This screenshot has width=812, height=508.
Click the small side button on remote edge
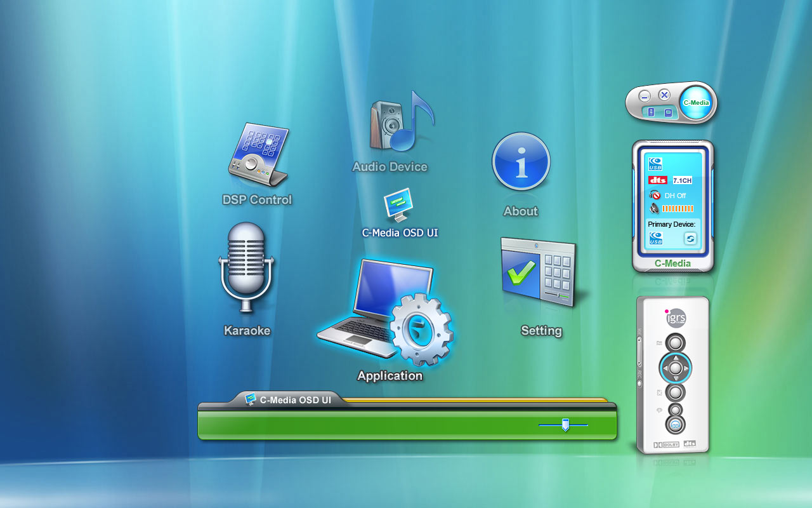(639, 383)
